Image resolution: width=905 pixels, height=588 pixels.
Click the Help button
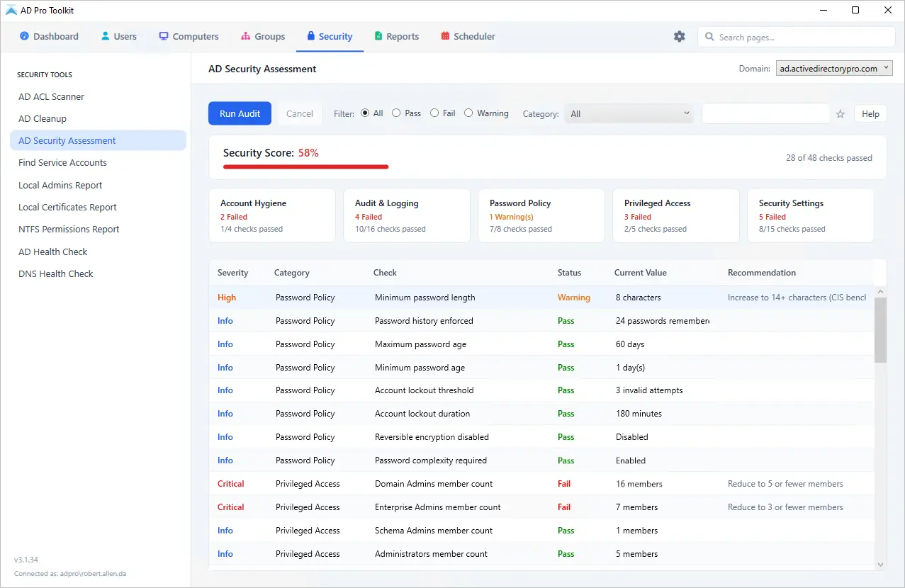click(870, 113)
